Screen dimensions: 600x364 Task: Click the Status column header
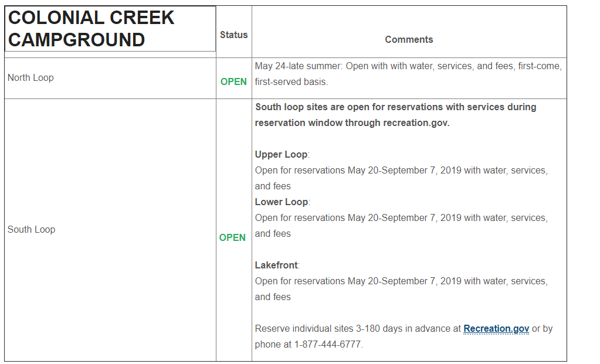pyautogui.click(x=234, y=35)
